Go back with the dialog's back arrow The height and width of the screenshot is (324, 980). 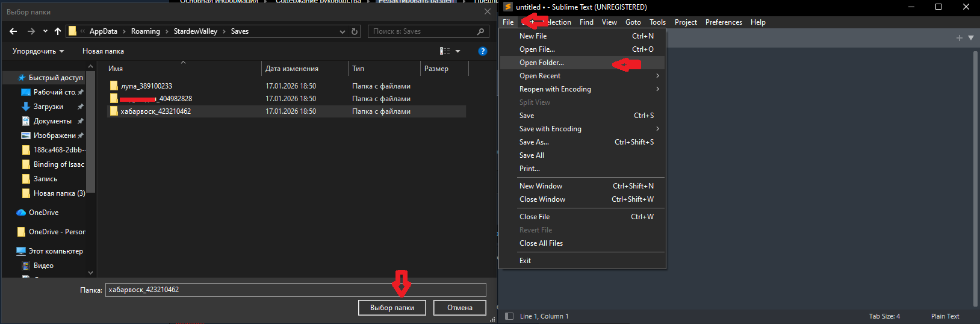point(13,31)
